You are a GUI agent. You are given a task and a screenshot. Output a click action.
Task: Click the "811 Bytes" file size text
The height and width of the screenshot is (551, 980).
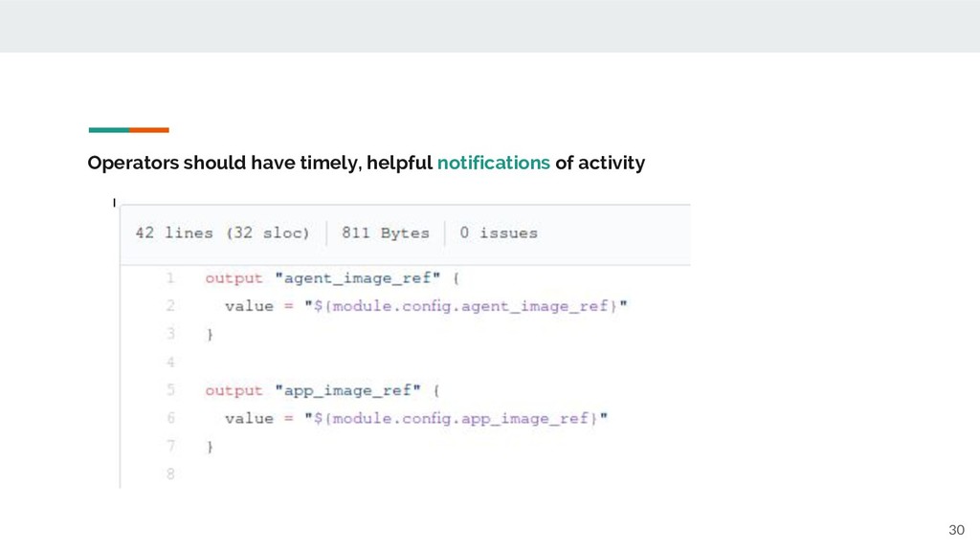coord(385,233)
